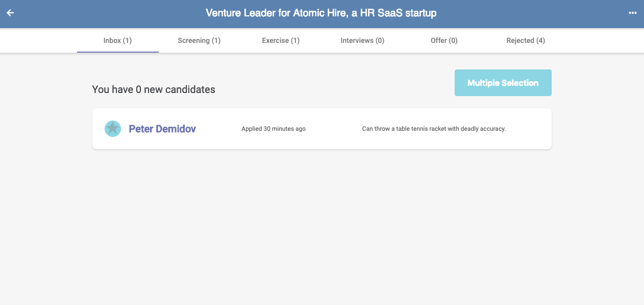
Task: Click Peter Demidov's star avatar icon
Action: pos(113,129)
